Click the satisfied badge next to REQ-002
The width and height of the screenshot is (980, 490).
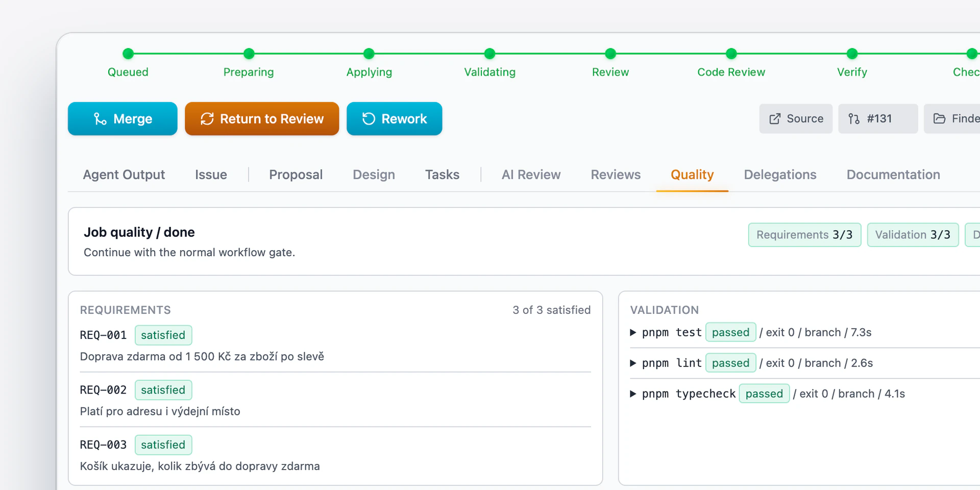click(163, 390)
